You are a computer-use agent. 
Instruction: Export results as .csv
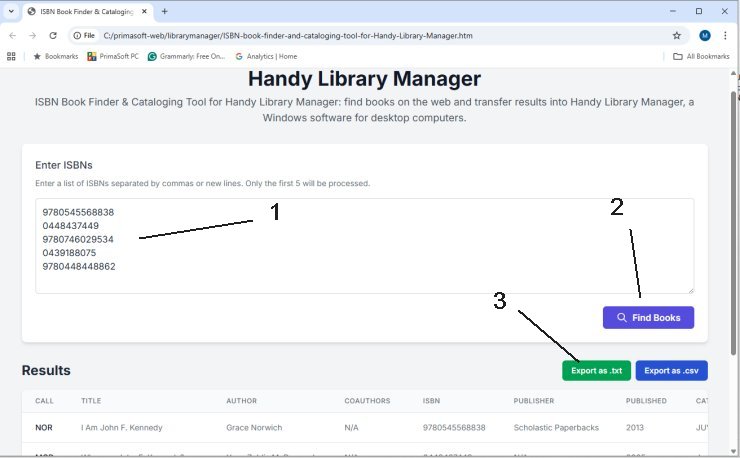[x=671, y=370]
